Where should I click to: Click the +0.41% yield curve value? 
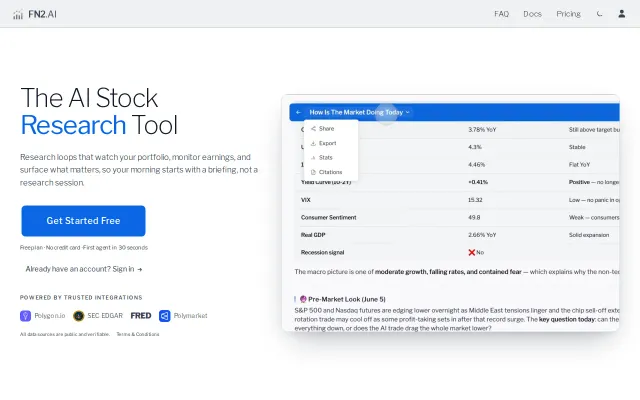[478, 182]
